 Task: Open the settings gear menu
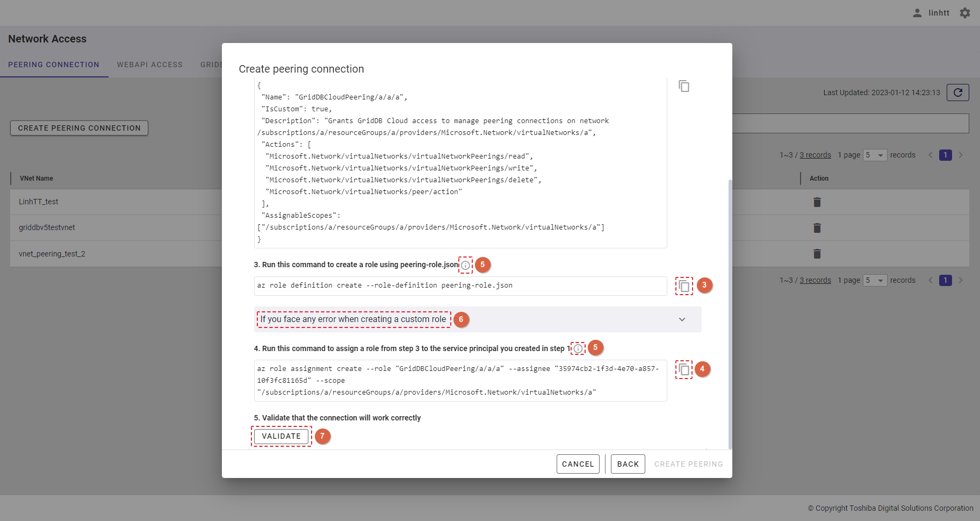coord(965,13)
